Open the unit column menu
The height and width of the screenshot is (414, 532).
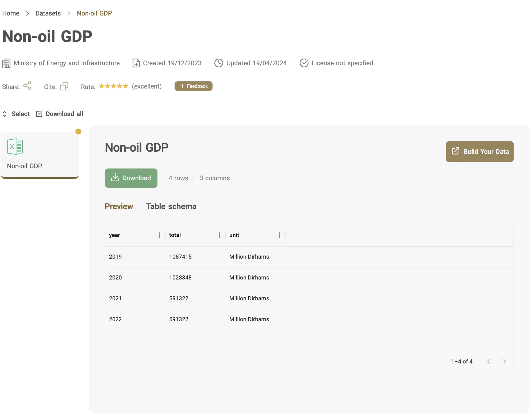click(280, 235)
